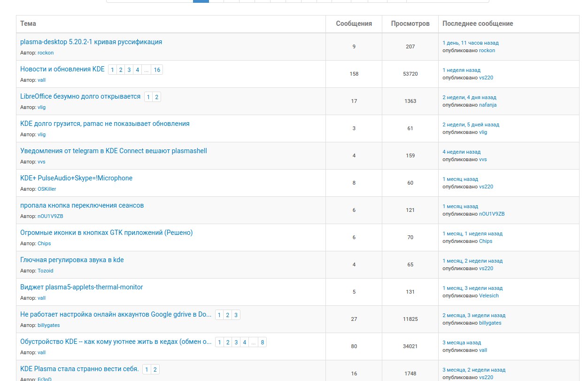Viewport: 588px width, 381px height.
Task: Open last post link 2 недели, 4 дня назад
Action: [x=469, y=97]
